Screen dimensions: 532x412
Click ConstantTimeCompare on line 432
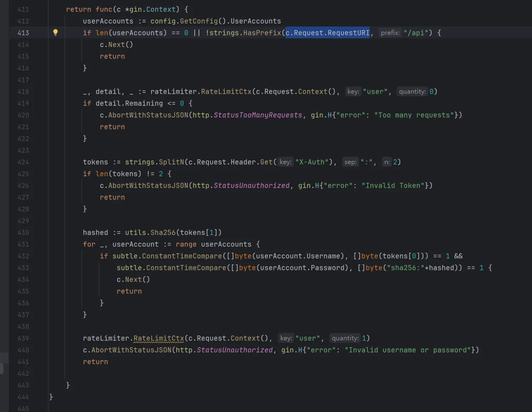pyautogui.click(x=182, y=256)
